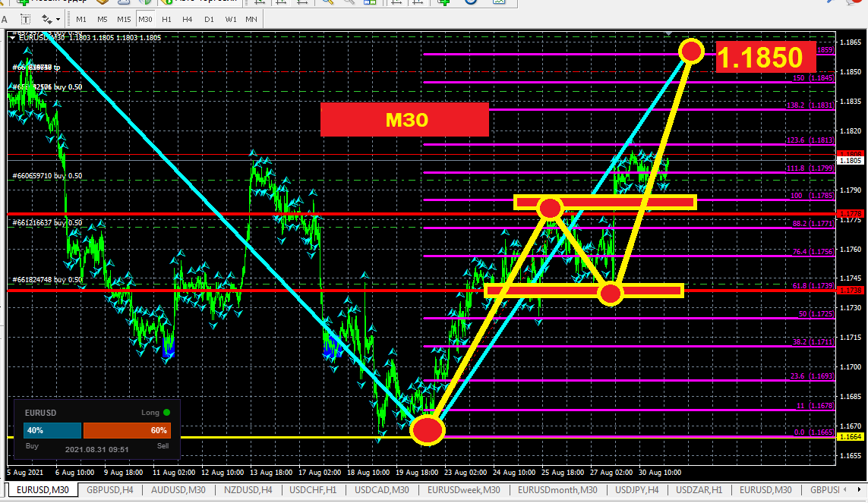The width and height of the screenshot is (868, 503).
Task: Click Fibonacci level label 88.2 (1.1771)
Action: tap(813, 224)
